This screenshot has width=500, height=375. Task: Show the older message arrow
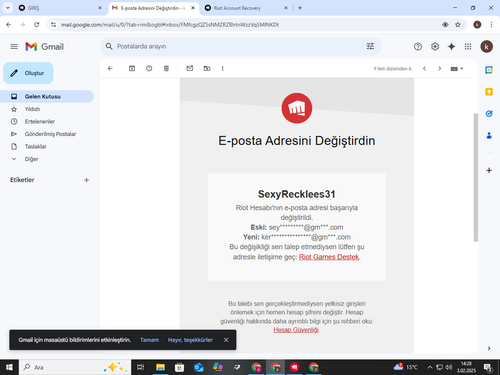click(440, 68)
